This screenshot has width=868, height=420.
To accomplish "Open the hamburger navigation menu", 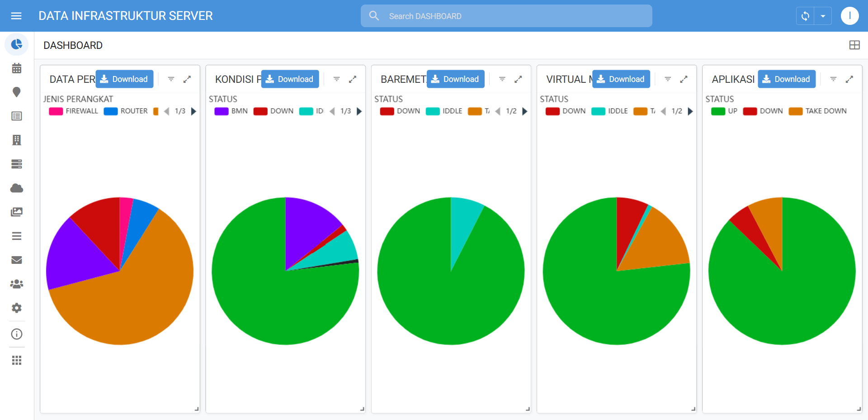I will coord(16,16).
